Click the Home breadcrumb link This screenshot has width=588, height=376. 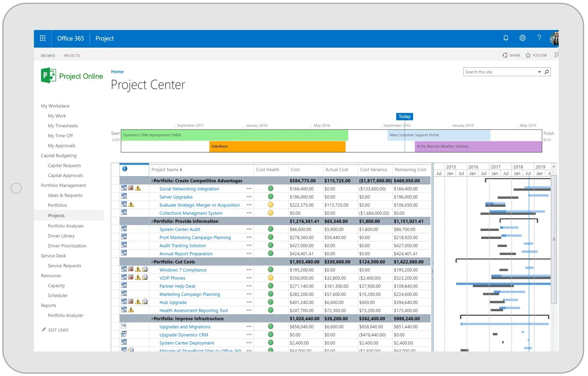tap(117, 72)
